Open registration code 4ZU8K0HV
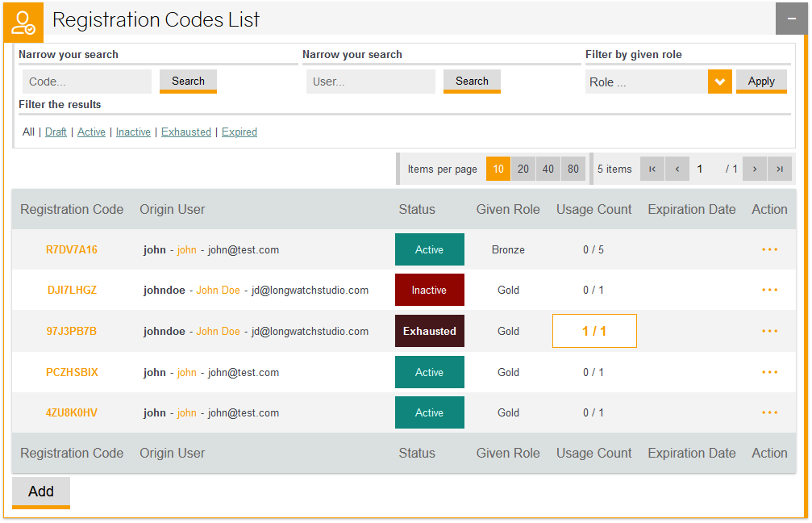Image resolution: width=812 pixels, height=523 pixels. click(x=72, y=413)
